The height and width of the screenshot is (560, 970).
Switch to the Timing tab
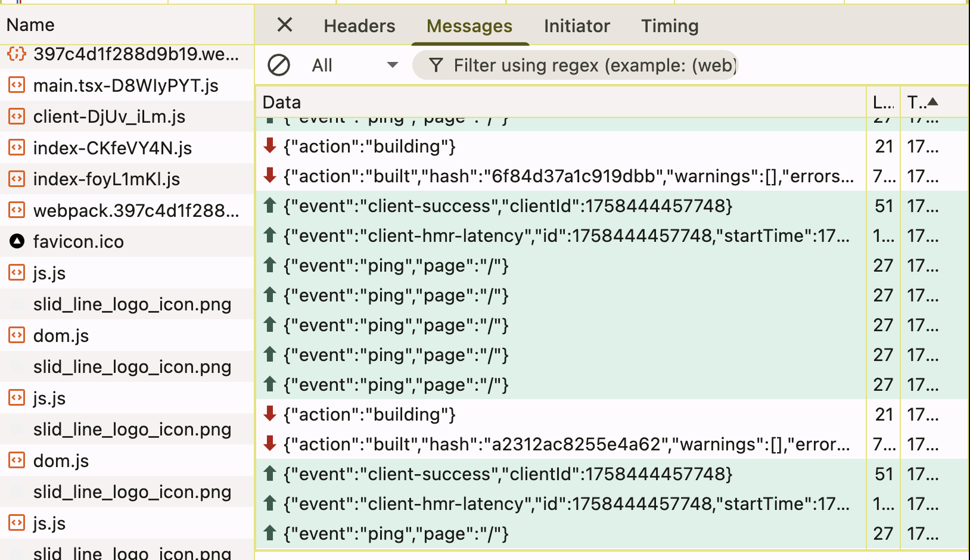tap(670, 26)
